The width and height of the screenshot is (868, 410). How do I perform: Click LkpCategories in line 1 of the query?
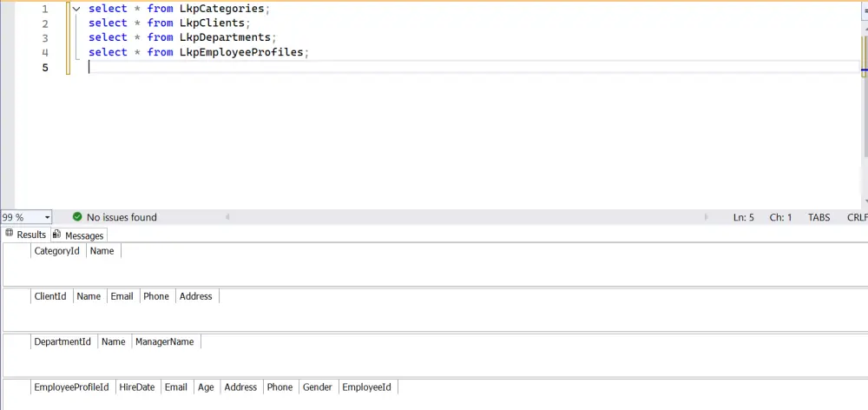tap(222, 9)
